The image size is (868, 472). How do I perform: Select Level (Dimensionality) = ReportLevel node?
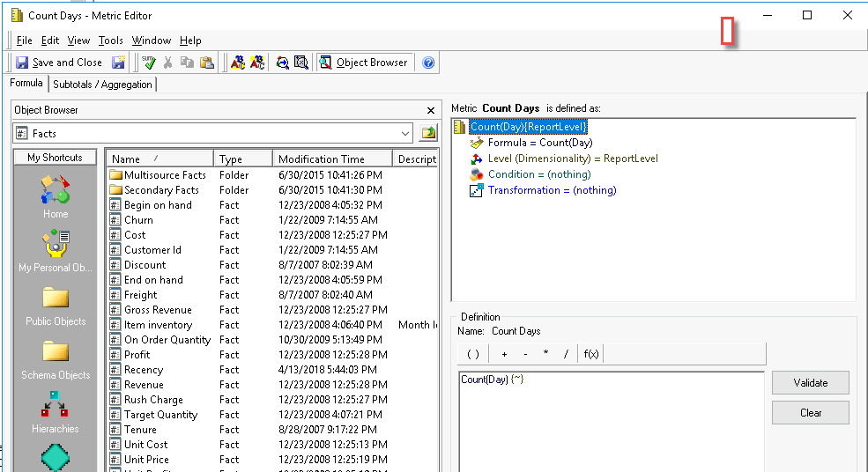(x=573, y=159)
